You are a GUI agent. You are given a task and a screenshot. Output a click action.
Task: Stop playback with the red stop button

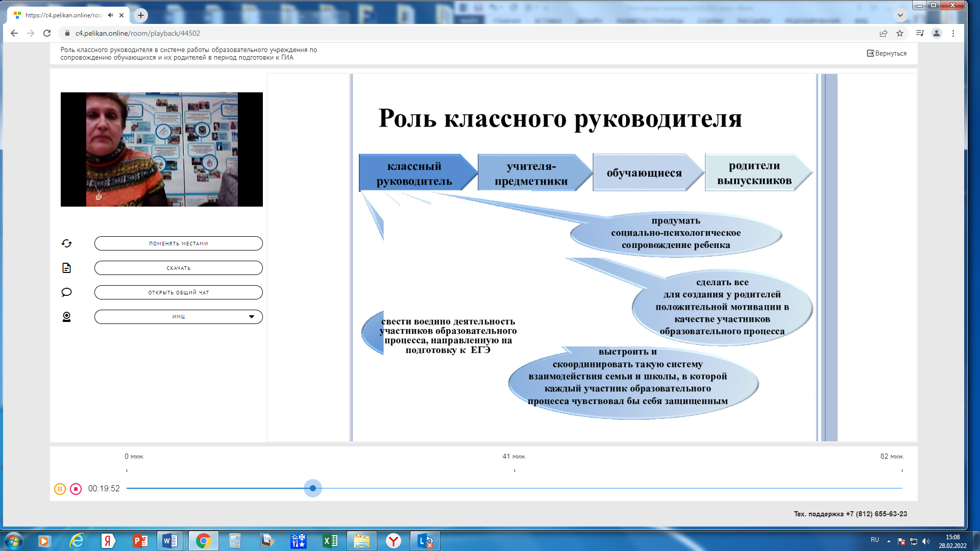pyautogui.click(x=76, y=489)
